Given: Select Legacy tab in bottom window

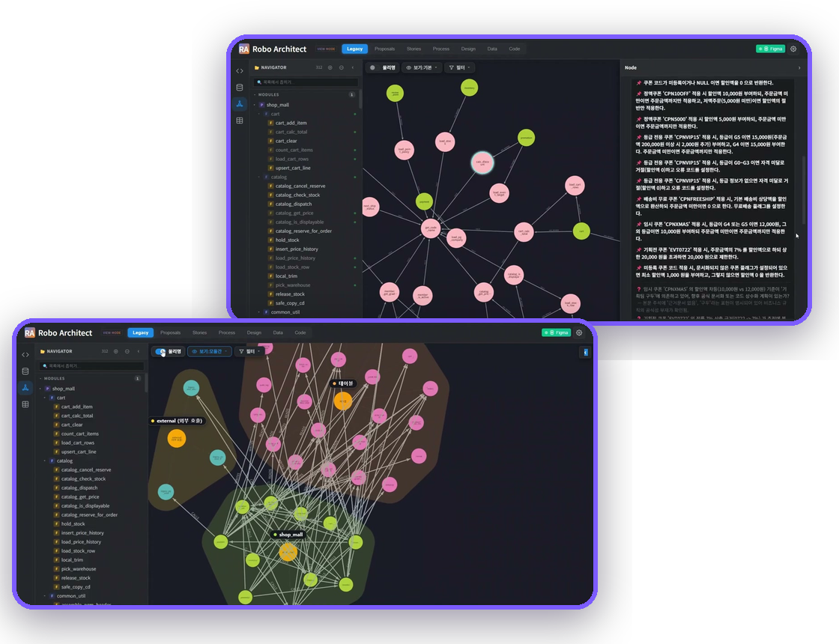Looking at the screenshot, I should click(x=141, y=332).
